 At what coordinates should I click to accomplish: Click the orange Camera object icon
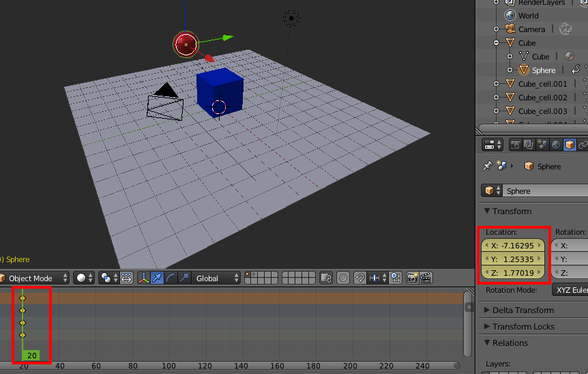click(510, 29)
